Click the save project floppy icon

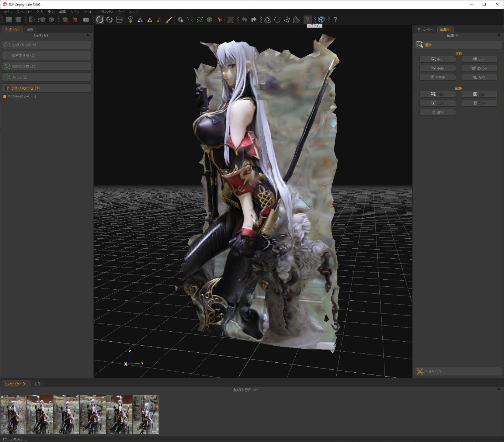[x=18, y=20]
